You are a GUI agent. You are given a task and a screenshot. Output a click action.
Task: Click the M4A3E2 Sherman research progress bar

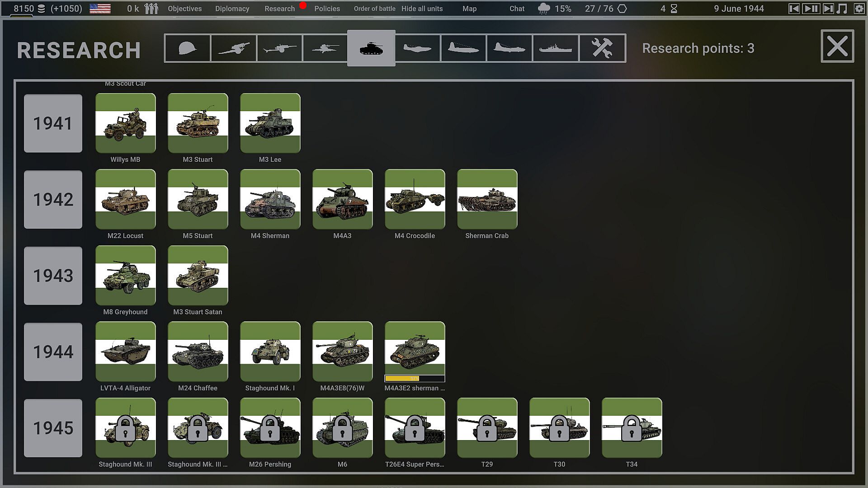click(x=415, y=379)
